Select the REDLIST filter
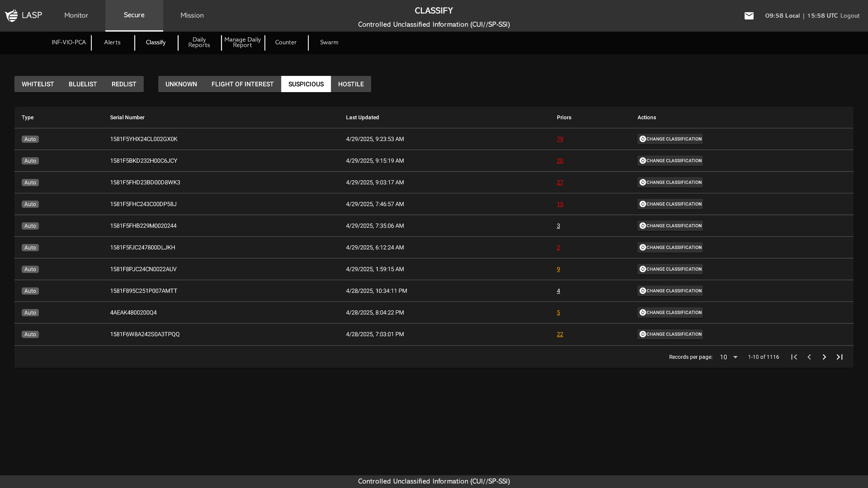 coord(124,84)
